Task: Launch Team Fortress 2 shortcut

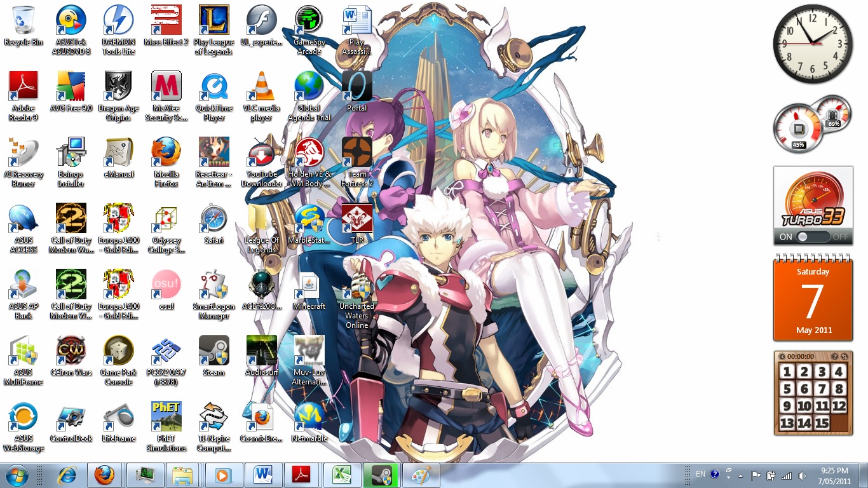Action: (356, 162)
